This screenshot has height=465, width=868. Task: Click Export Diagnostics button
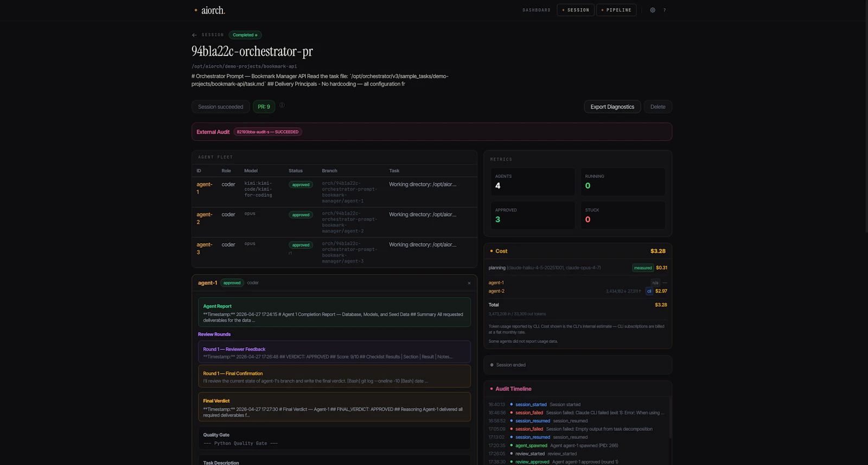click(x=612, y=107)
